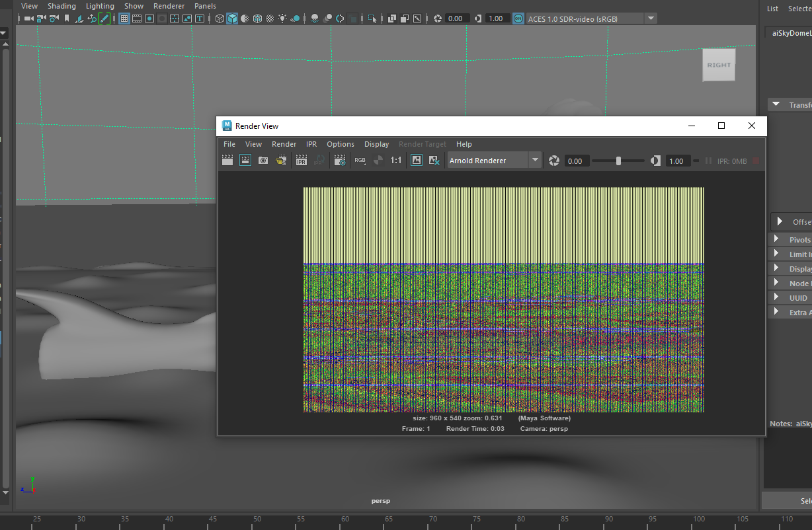The width and height of the screenshot is (812, 530).
Task: Click the viewport exposure value field
Action: point(457,19)
